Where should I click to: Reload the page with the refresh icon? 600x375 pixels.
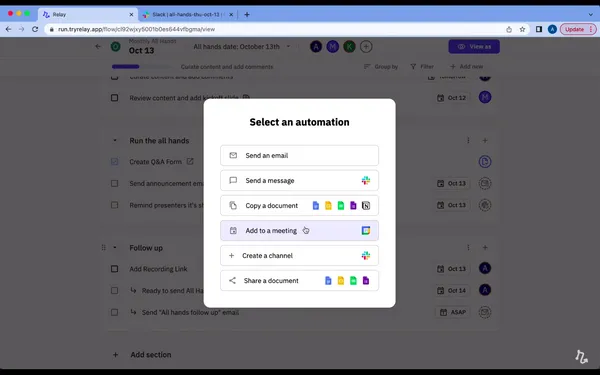(35, 29)
